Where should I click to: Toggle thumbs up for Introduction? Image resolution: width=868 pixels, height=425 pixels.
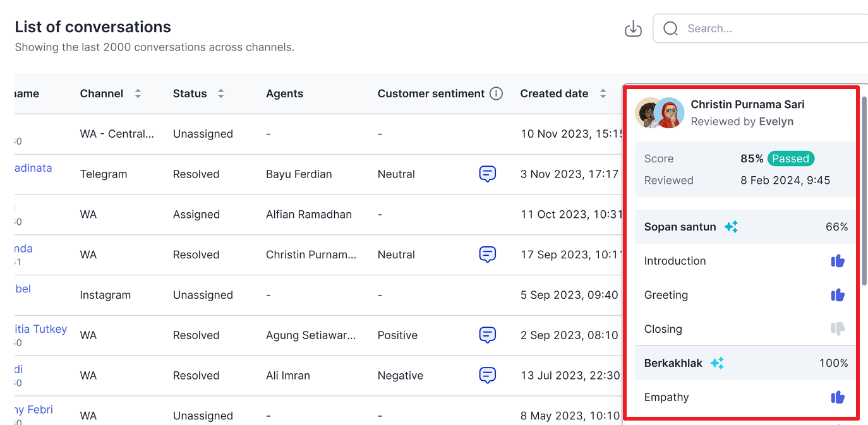pos(838,260)
